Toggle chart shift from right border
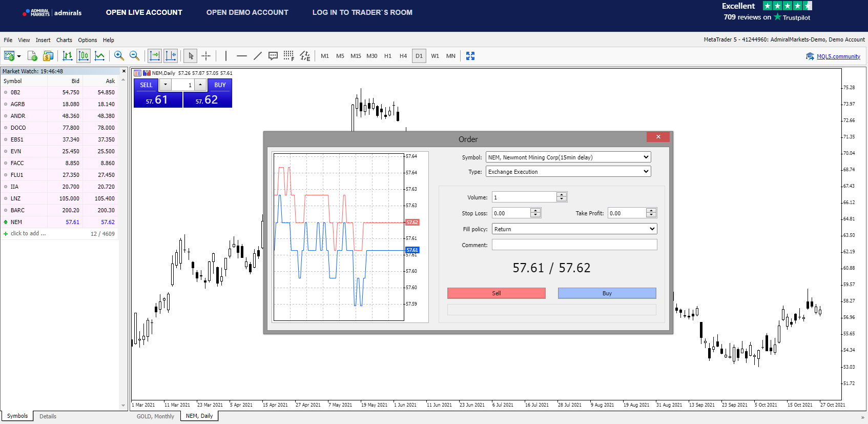868x424 pixels. [171, 56]
